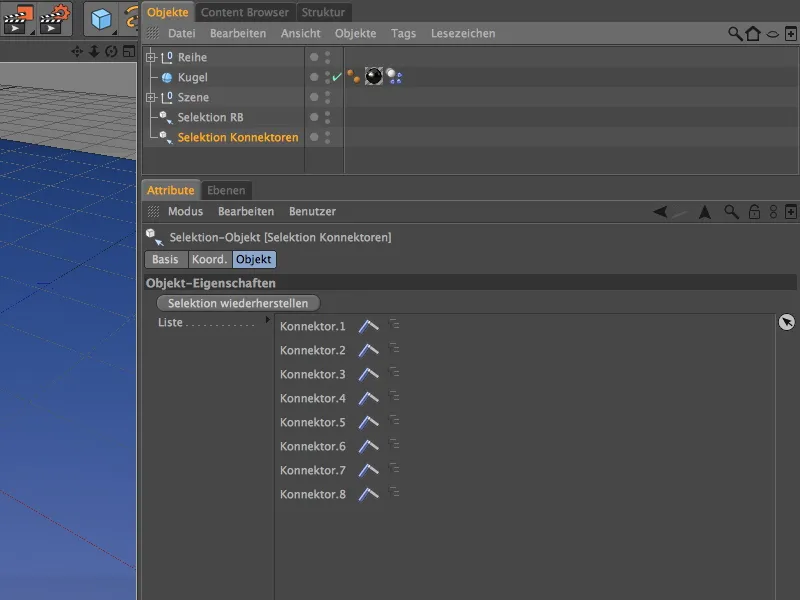
Task: Toggle the viewport layout window icon
Action: click(x=129, y=52)
